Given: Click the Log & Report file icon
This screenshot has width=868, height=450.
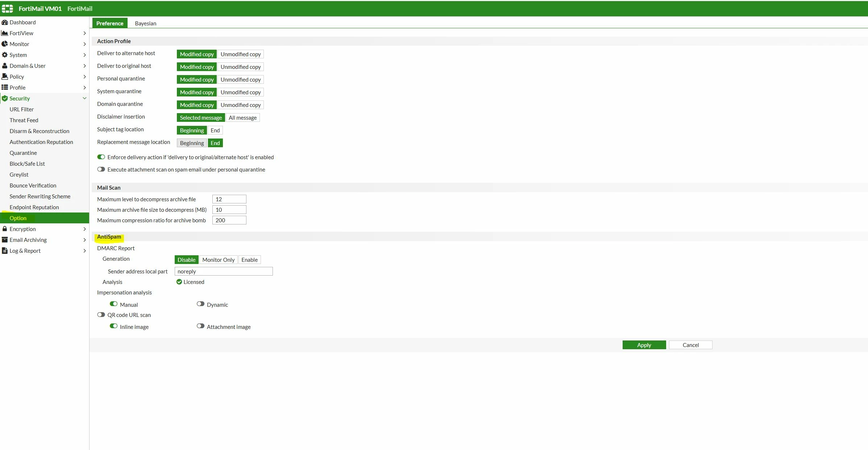Looking at the screenshot, I should pyautogui.click(x=5, y=251).
